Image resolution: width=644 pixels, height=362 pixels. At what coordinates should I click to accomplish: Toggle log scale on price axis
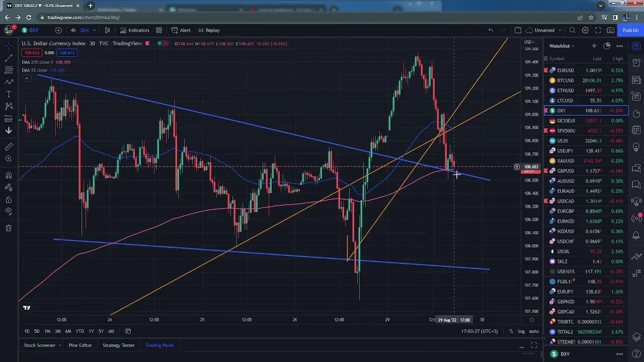click(521, 331)
